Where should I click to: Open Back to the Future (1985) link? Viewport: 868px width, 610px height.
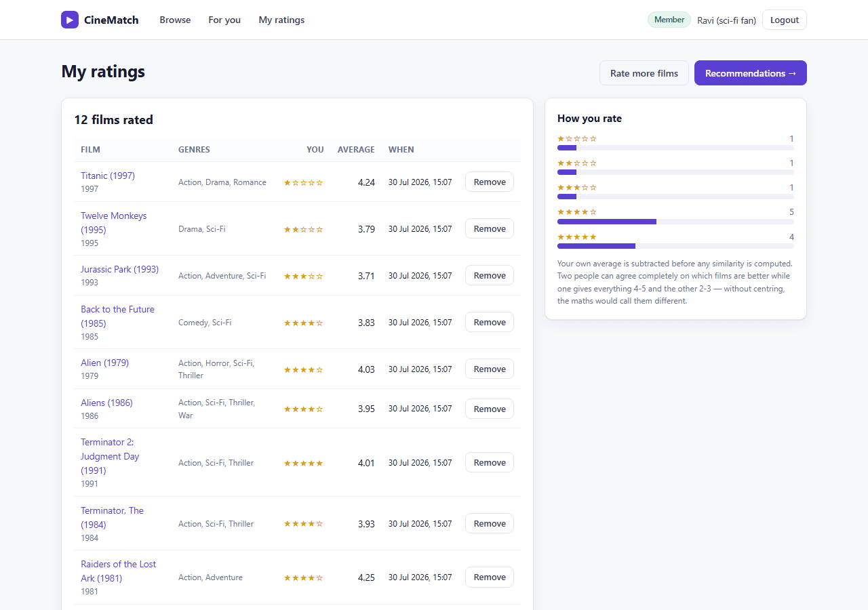[x=117, y=316]
